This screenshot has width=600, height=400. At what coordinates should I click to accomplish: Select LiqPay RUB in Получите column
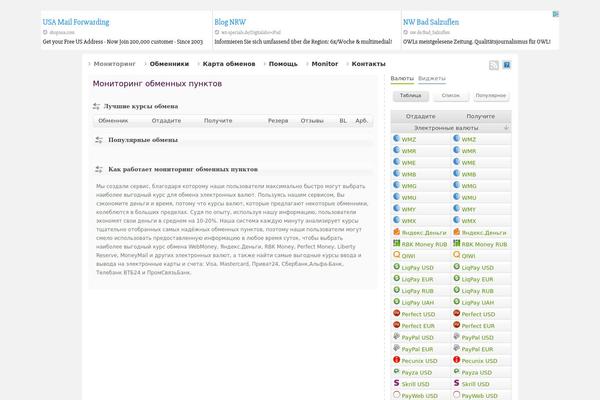coord(477,291)
